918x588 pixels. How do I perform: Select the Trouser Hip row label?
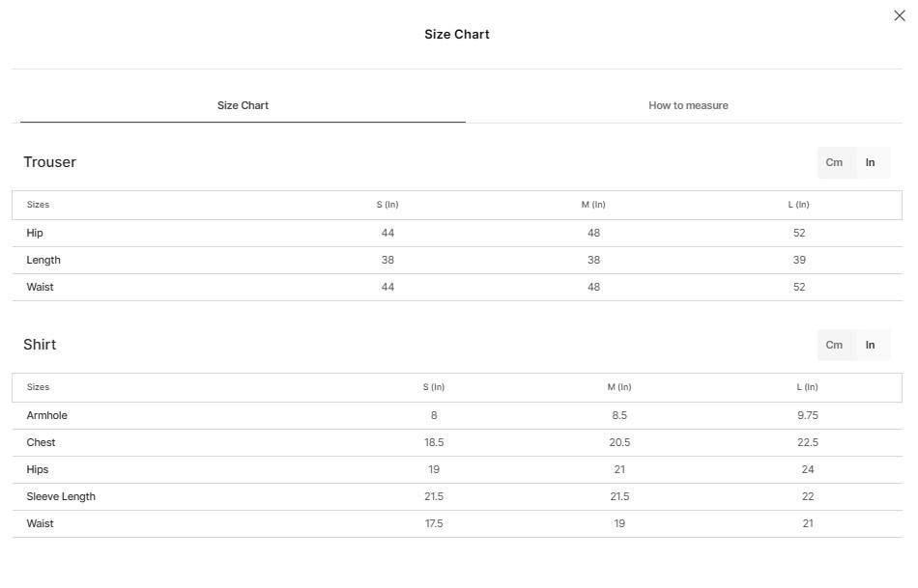[x=35, y=233]
